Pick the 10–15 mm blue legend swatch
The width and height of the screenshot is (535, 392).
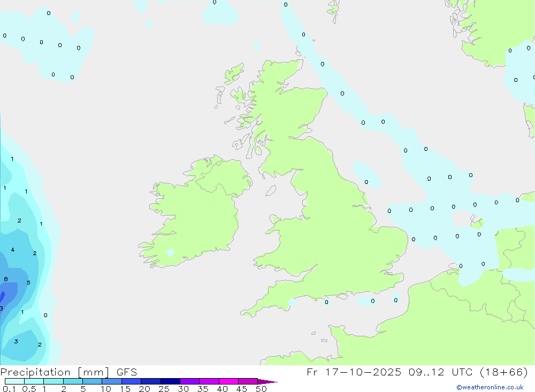(112, 381)
